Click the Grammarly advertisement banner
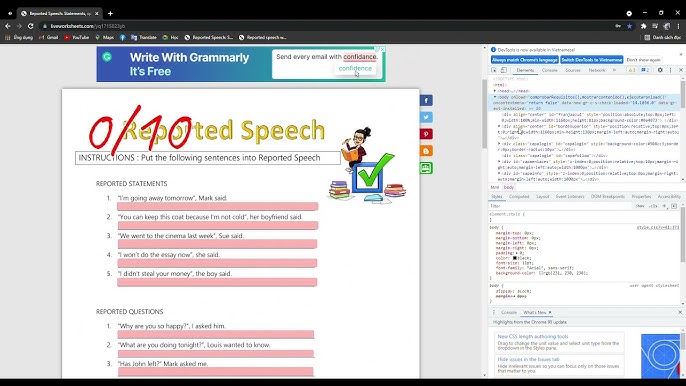This screenshot has width=686, height=386. coord(241,64)
